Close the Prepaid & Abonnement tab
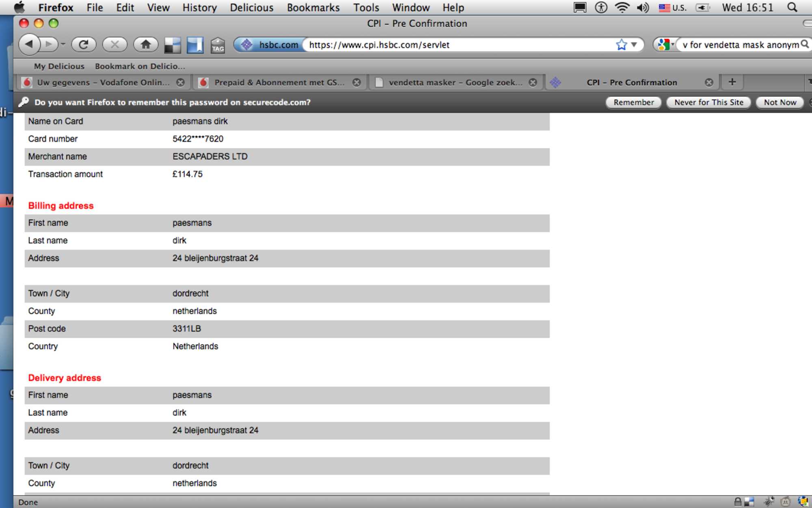812x508 pixels. tap(356, 82)
